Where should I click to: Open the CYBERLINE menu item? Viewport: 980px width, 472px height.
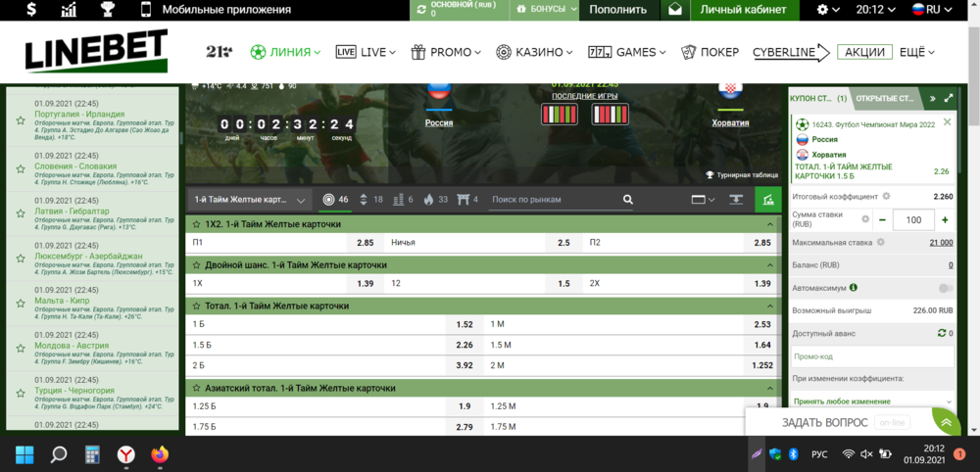790,53
